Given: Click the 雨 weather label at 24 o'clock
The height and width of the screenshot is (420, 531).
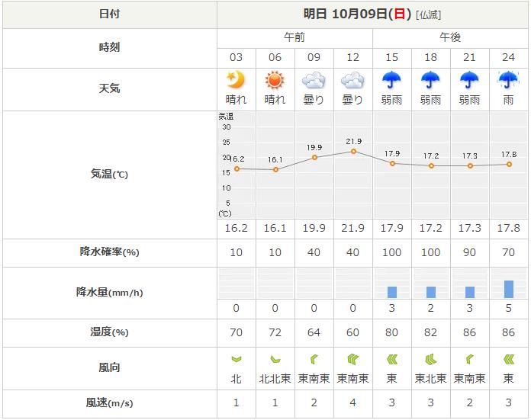Looking at the screenshot, I should (508, 100).
